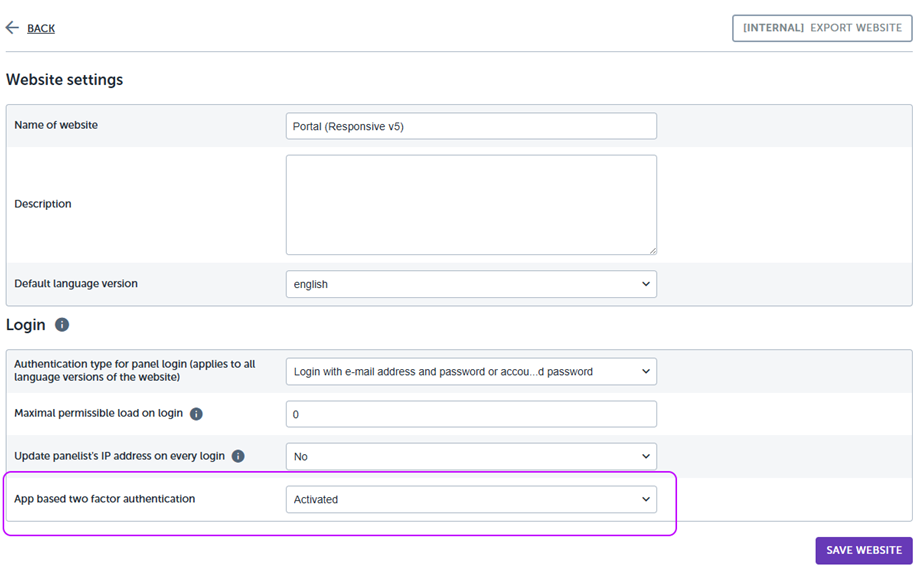Show info for Maximal permissible load
924x578 pixels.
196,414
